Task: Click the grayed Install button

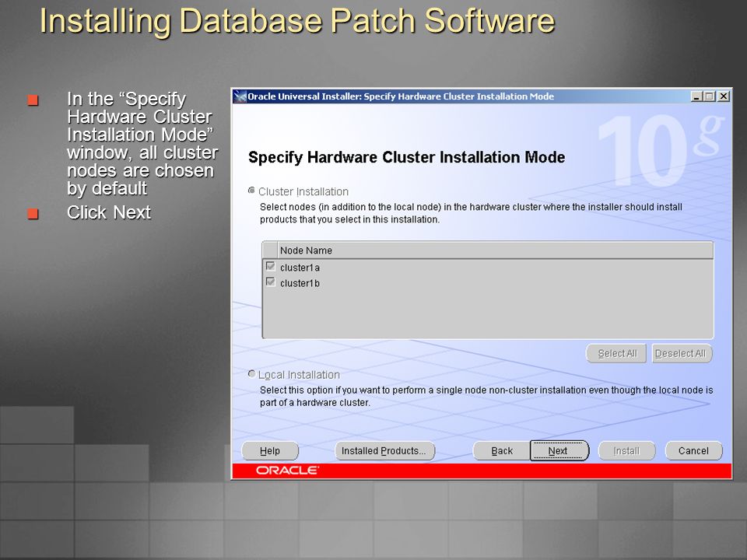Action: point(626,450)
